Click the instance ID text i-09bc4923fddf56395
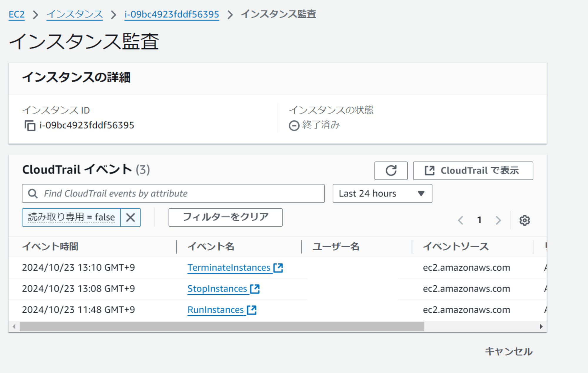Image resolution: width=588 pixels, height=373 pixels. click(87, 126)
